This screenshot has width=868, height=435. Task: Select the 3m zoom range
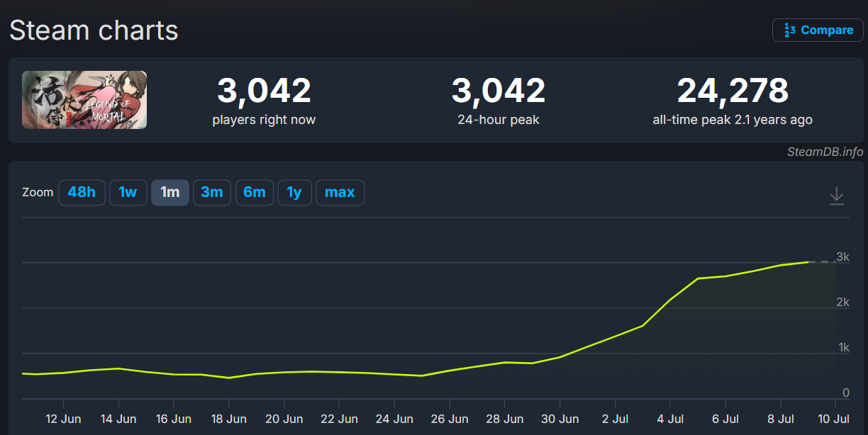pyautogui.click(x=212, y=192)
